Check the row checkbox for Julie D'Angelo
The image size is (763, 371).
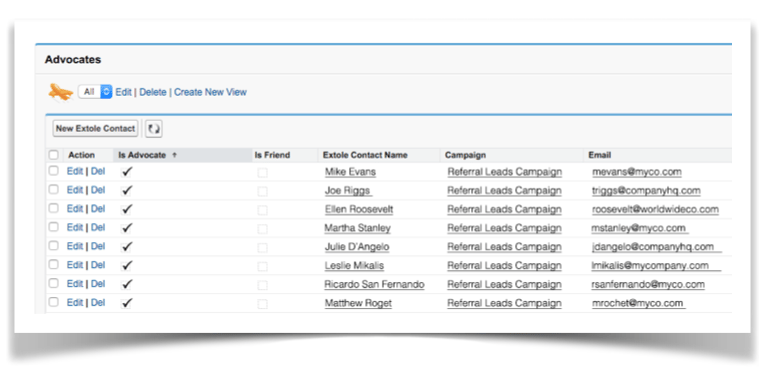coord(54,246)
